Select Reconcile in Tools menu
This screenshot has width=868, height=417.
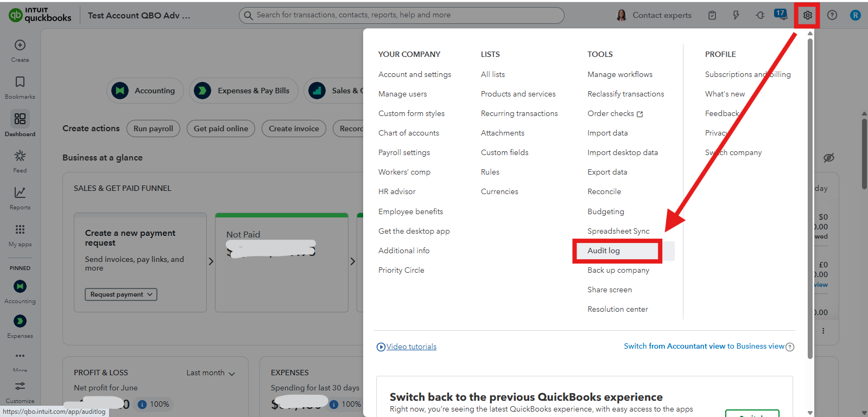coord(604,191)
